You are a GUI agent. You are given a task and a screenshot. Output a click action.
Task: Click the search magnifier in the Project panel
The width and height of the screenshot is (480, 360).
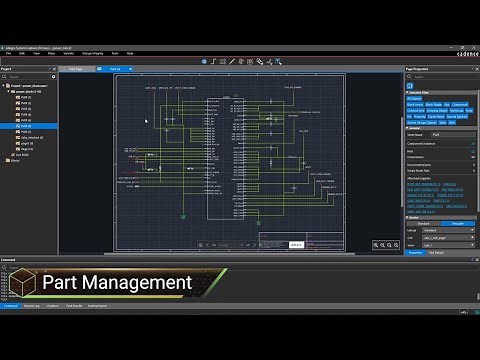(x=4, y=77)
